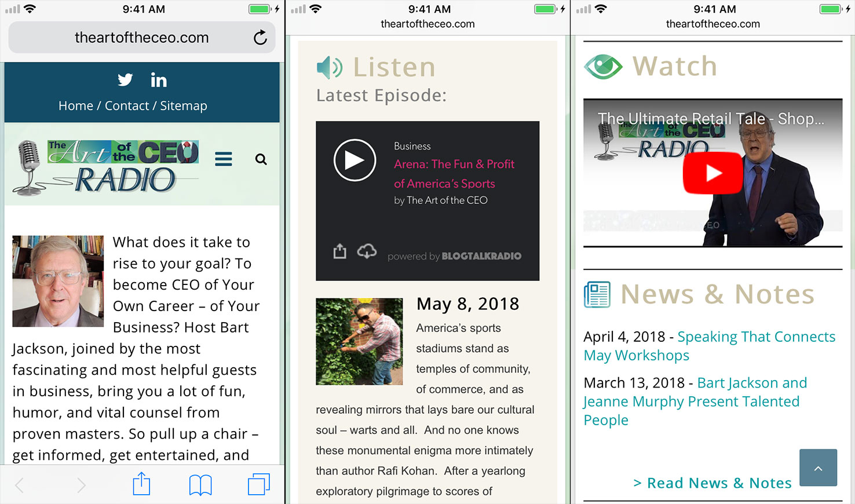
Task: Open the Contact page link
Action: click(x=127, y=106)
